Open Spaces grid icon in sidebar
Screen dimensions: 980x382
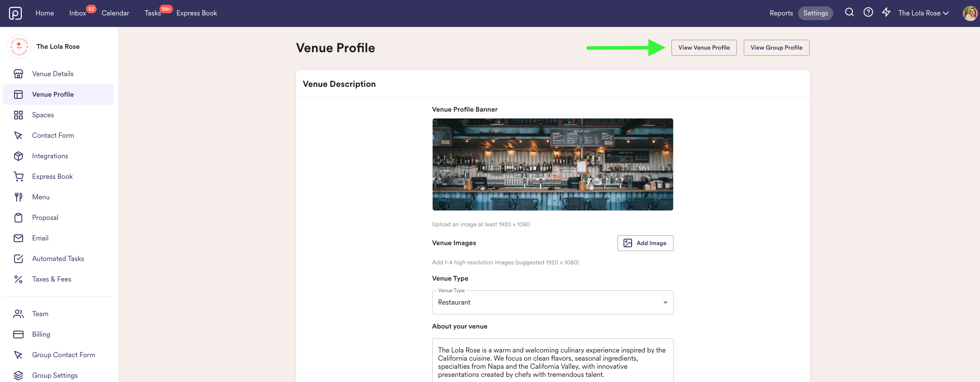pos(18,115)
